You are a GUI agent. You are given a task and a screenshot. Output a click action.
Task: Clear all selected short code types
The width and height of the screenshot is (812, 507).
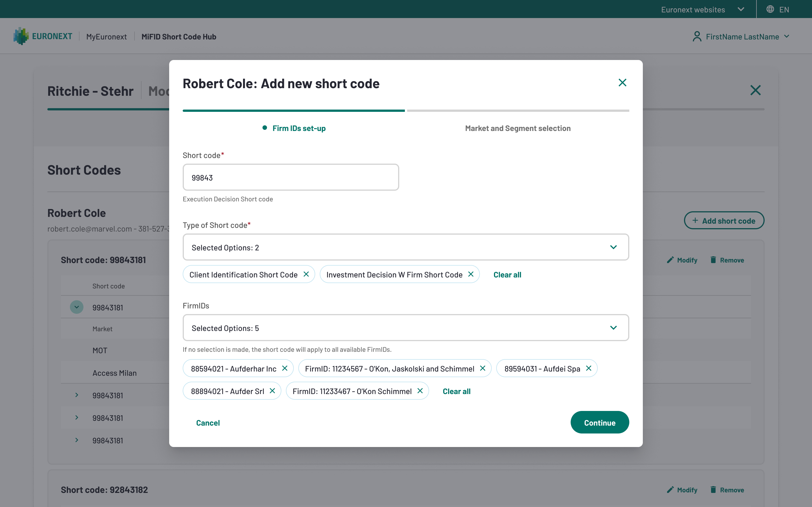[x=507, y=275]
